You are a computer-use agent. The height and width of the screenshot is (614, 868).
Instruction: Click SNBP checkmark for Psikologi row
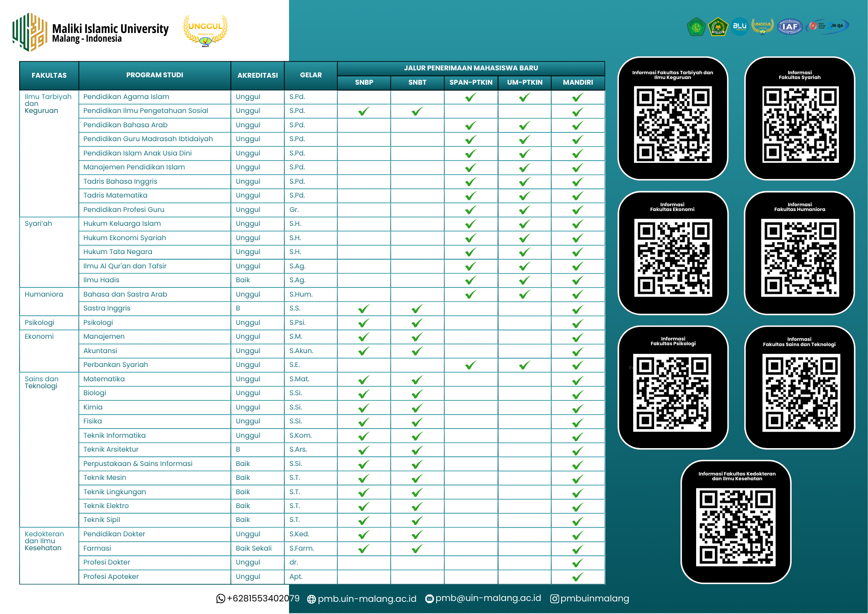[x=364, y=323]
